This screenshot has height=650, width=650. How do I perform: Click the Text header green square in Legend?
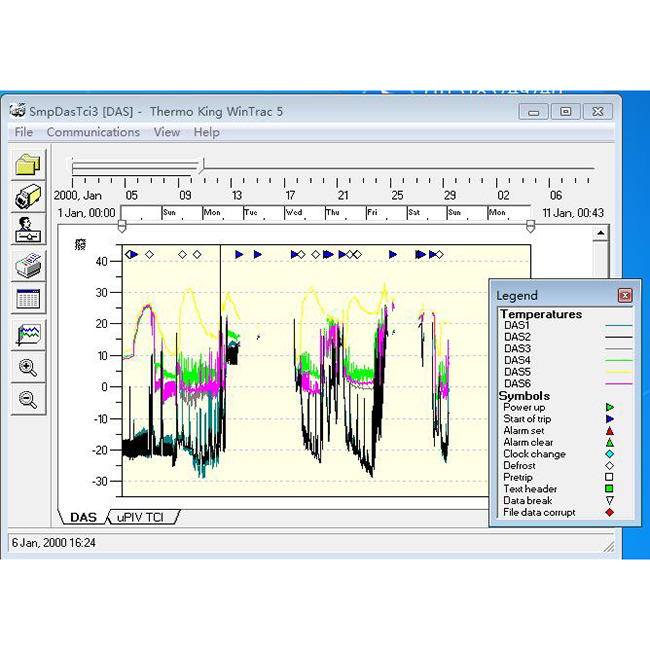[x=609, y=489]
